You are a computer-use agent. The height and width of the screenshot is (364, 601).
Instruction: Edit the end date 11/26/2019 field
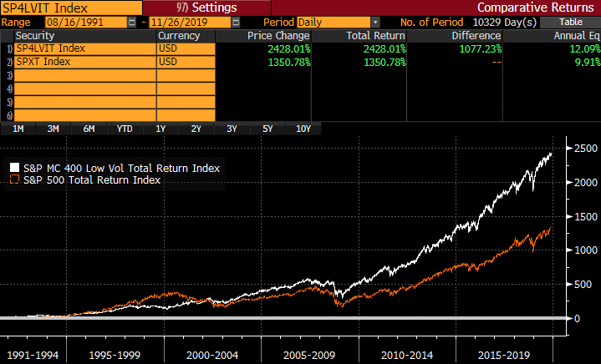point(190,23)
